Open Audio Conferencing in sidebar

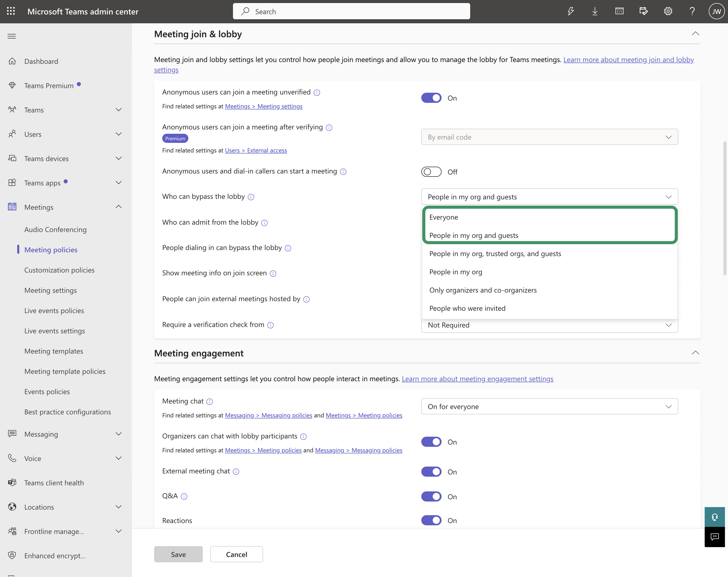point(55,229)
